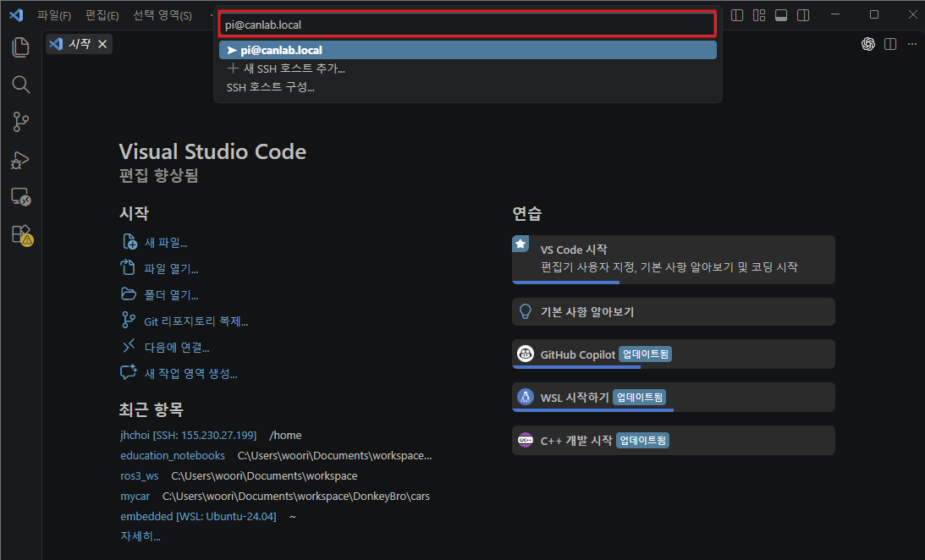Screen dimensions: 925x560
Task: Click the VS Code logo in title bar
Action: pos(17,14)
